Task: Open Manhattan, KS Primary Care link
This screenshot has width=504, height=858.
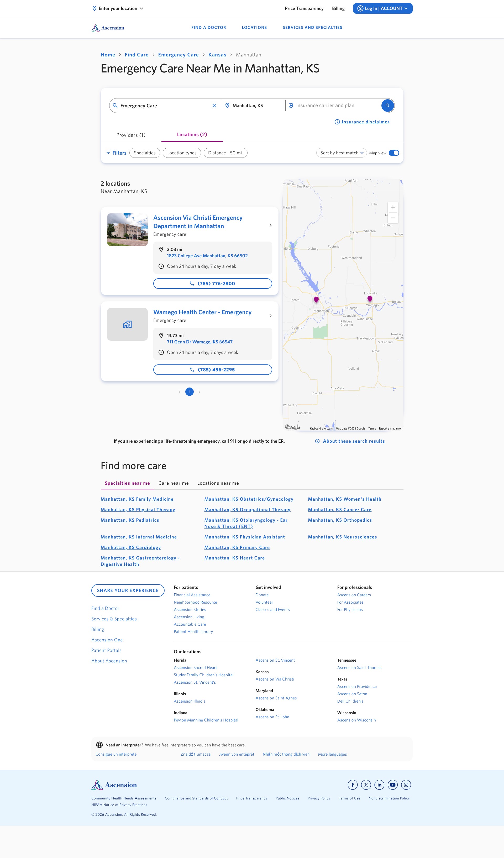Action: (237, 547)
